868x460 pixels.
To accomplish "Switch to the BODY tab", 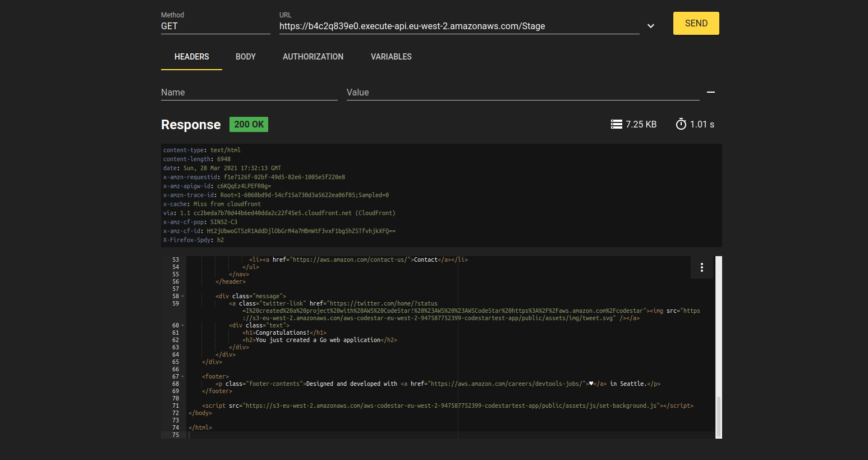I will pyautogui.click(x=245, y=57).
